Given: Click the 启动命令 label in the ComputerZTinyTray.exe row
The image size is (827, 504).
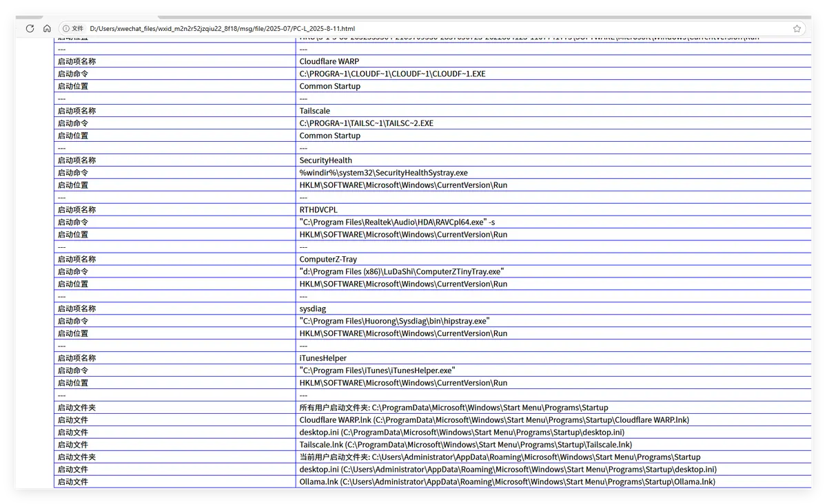Looking at the screenshot, I should pos(73,272).
